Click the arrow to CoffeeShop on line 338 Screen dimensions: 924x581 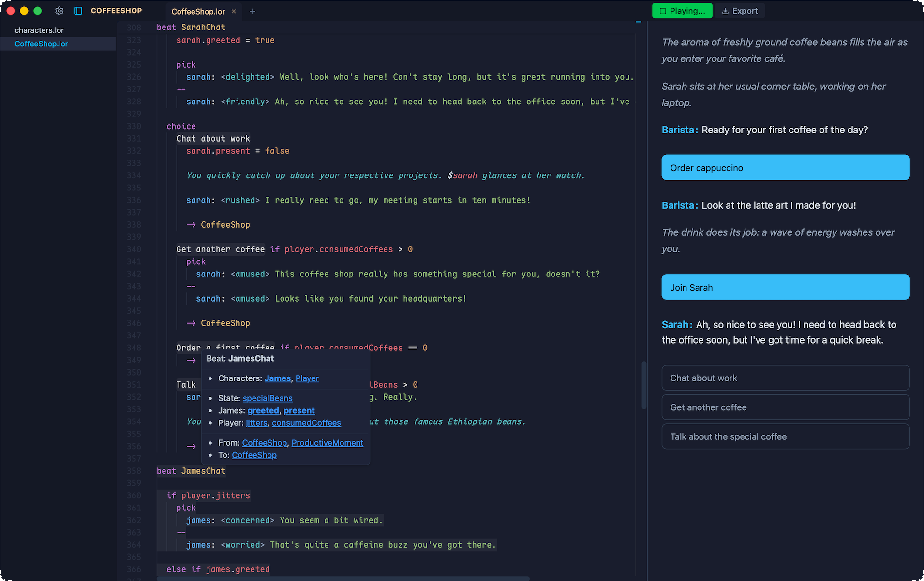(218, 225)
